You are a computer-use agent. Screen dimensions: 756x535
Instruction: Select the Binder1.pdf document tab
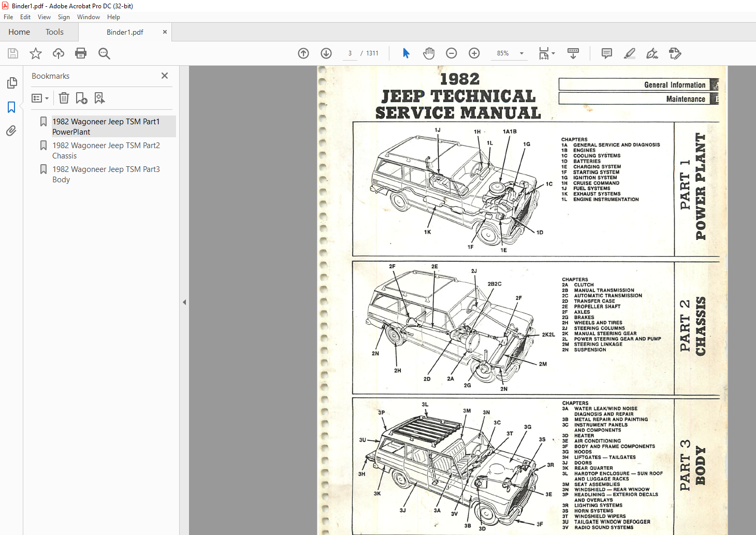[125, 32]
